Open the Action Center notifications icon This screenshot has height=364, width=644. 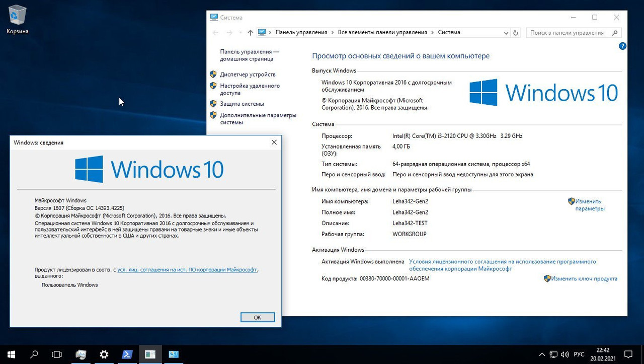coord(628,354)
